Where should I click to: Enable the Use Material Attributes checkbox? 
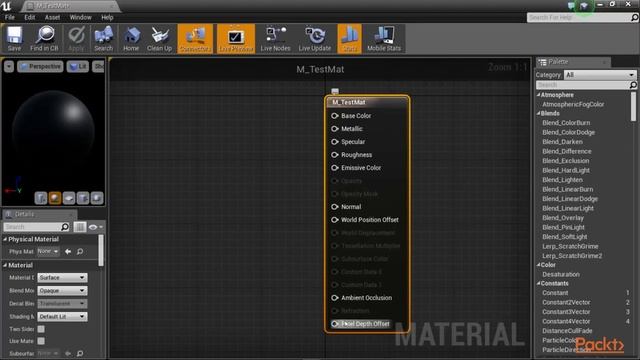click(41, 341)
